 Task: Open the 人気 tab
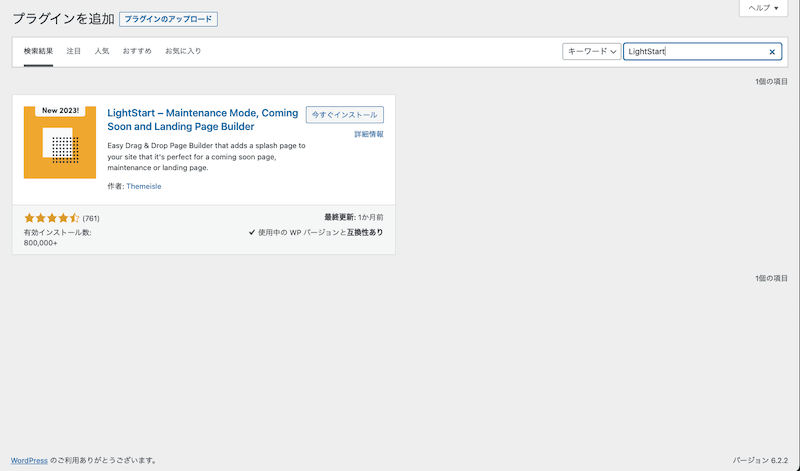(x=102, y=51)
